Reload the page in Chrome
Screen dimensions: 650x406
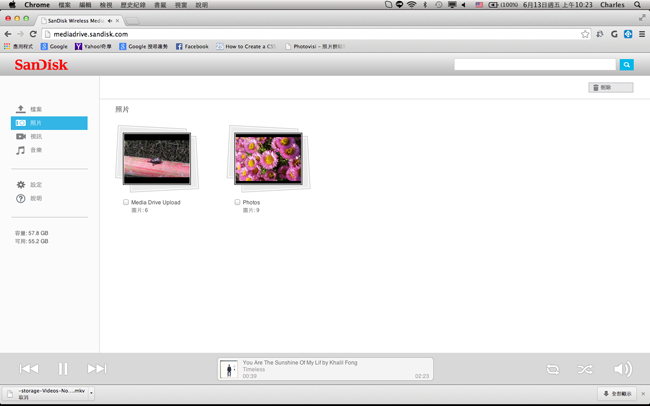[x=33, y=34]
